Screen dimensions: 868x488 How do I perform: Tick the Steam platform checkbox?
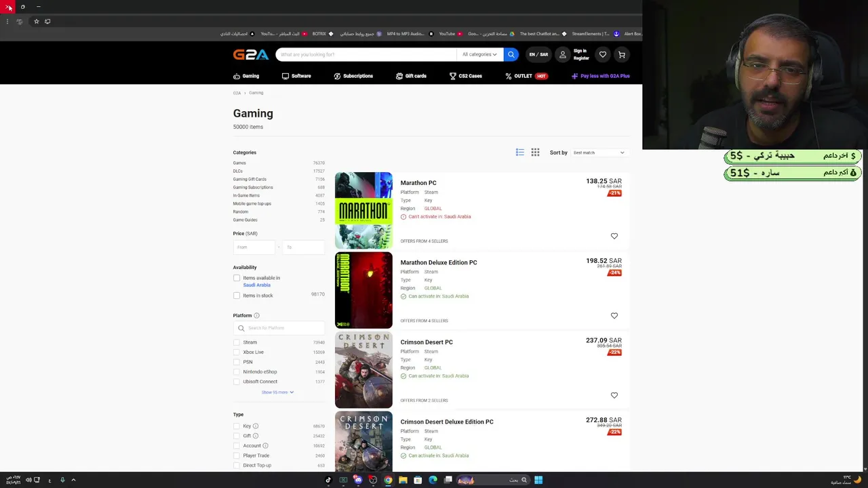(x=237, y=342)
